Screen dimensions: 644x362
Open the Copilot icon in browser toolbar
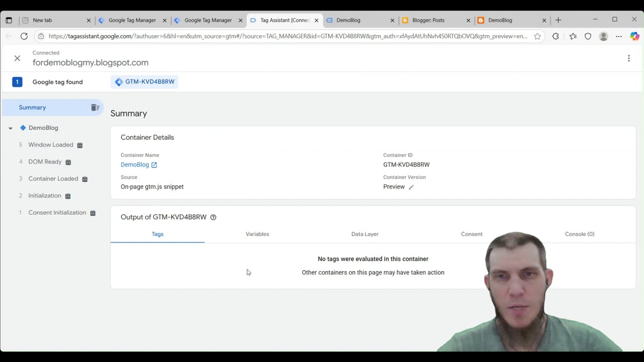(x=634, y=36)
